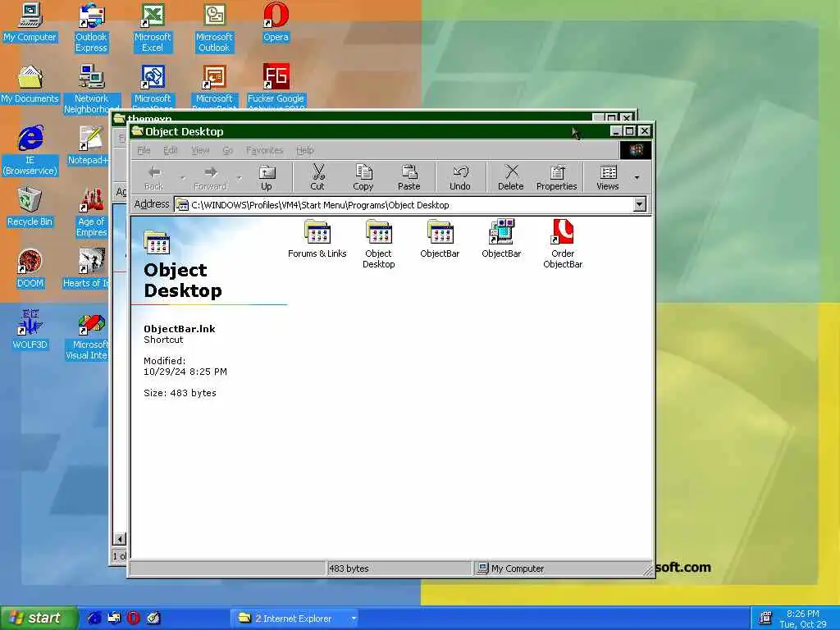Click the taskbar clock 8:26 PM
The width and height of the screenshot is (840, 630).
click(802, 614)
